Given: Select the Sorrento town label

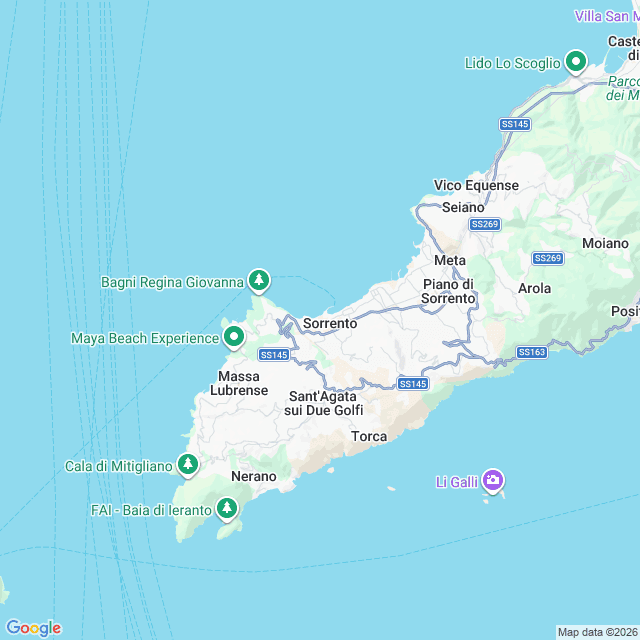Looking at the screenshot, I should 330,323.
